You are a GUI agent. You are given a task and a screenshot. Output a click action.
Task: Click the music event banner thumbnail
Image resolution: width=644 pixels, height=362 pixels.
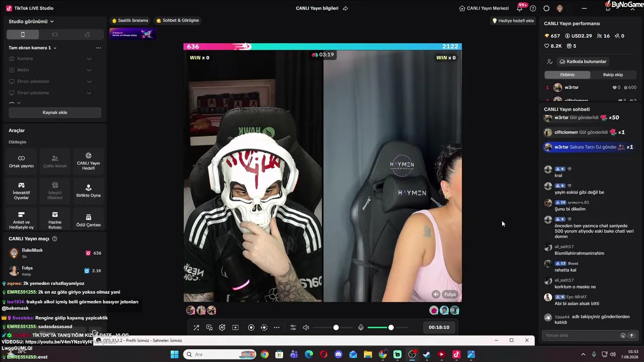click(133, 34)
